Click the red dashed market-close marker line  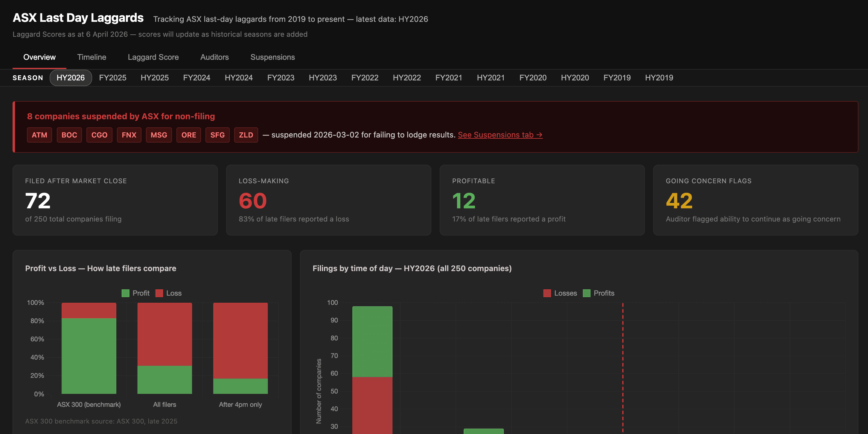tap(623, 368)
